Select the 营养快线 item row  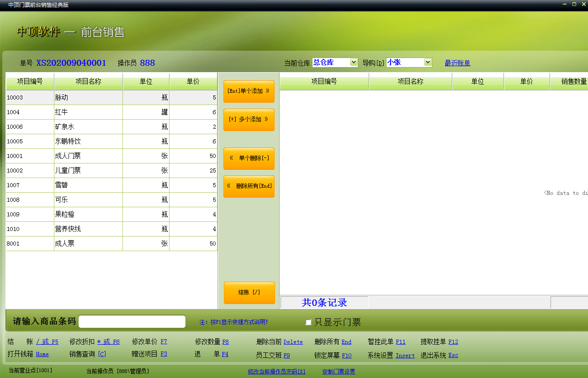pos(111,229)
